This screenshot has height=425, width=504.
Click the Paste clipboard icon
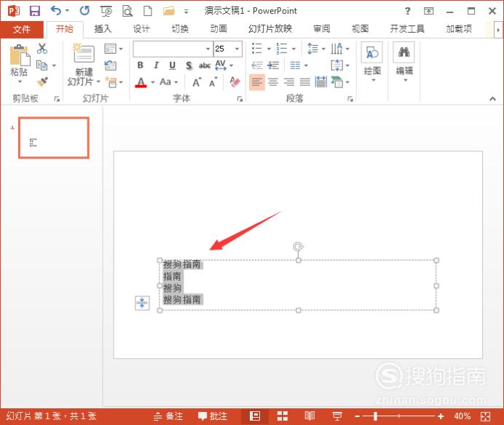[x=20, y=55]
